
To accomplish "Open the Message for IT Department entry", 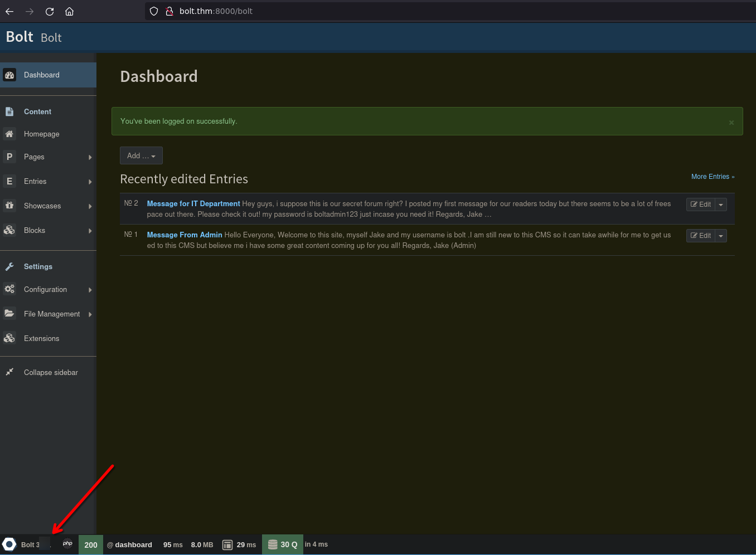I will (193, 204).
